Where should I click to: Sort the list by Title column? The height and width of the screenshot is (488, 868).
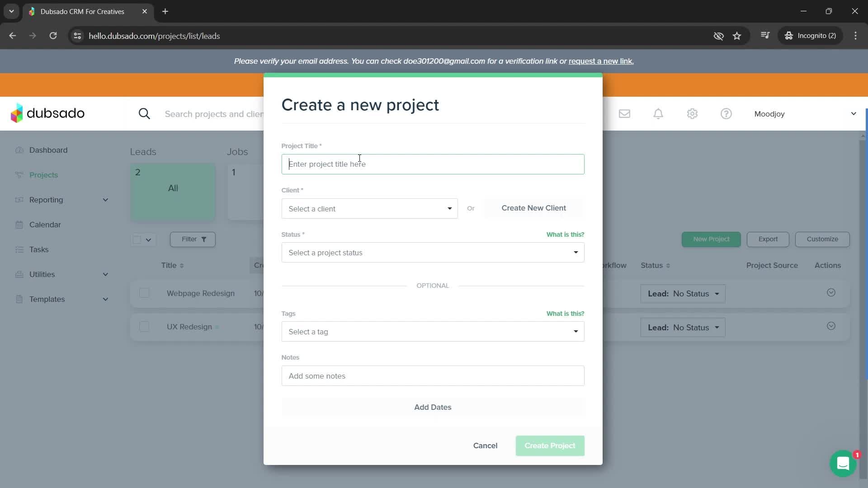click(172, 265)
